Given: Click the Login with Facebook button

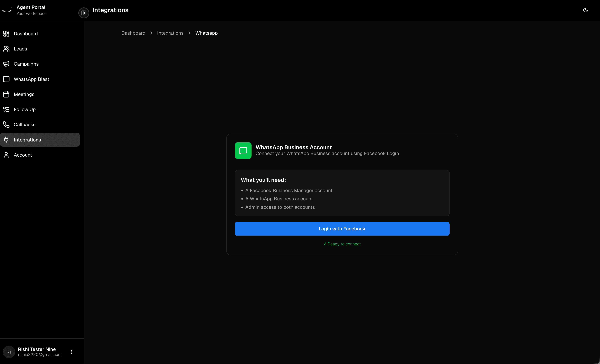Looking at the screenshot, I should point(342,229).
